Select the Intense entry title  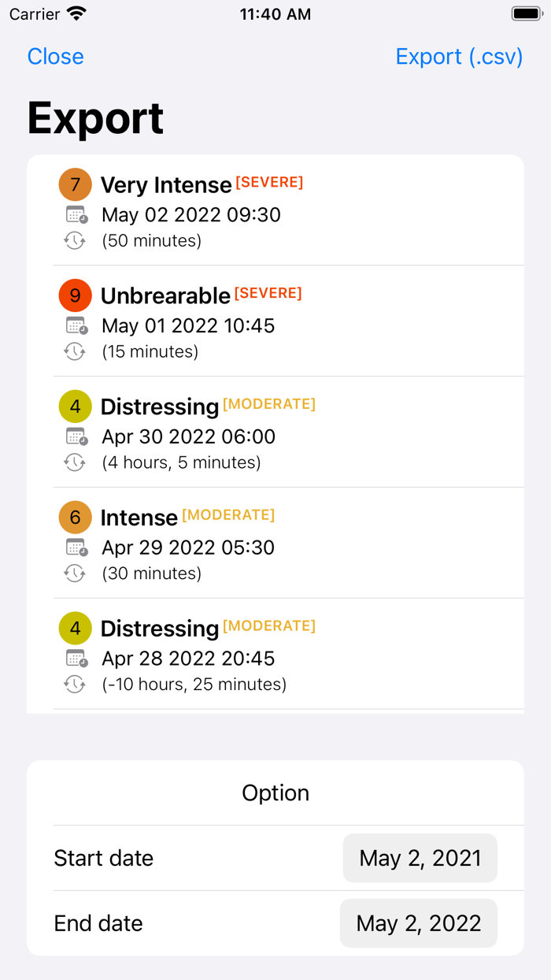pyautogui.click(x=139, y=518)
